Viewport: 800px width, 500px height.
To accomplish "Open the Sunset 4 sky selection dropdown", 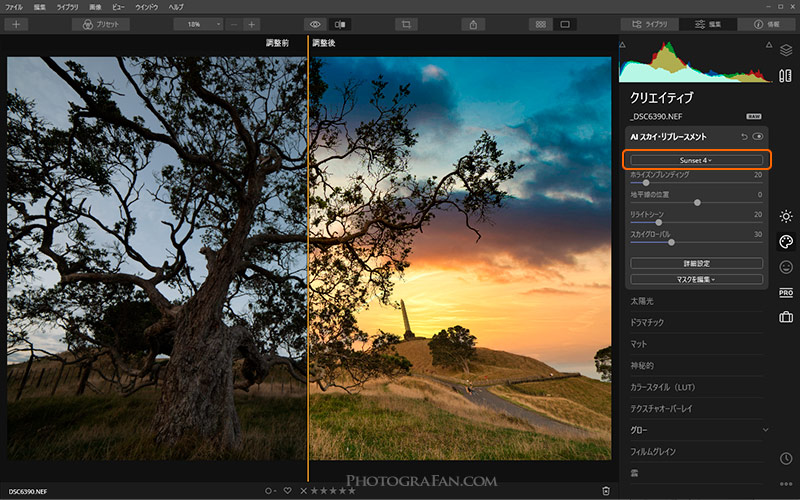I will pos(696,160).
